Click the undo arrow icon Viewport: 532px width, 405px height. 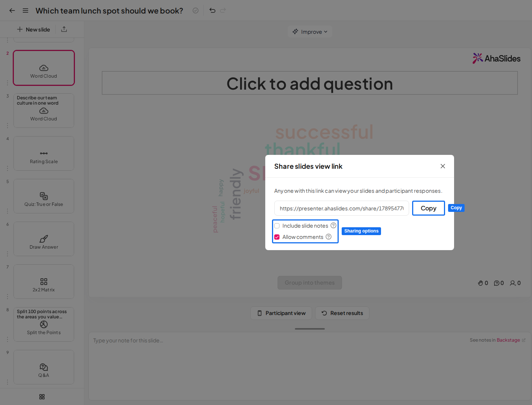point(212,10)
